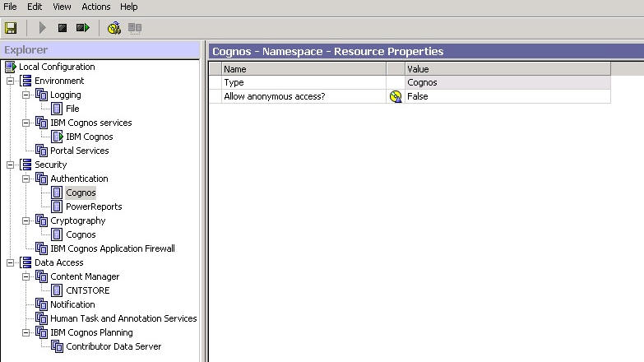Collapse the Authentication tree node

(25, 179)
